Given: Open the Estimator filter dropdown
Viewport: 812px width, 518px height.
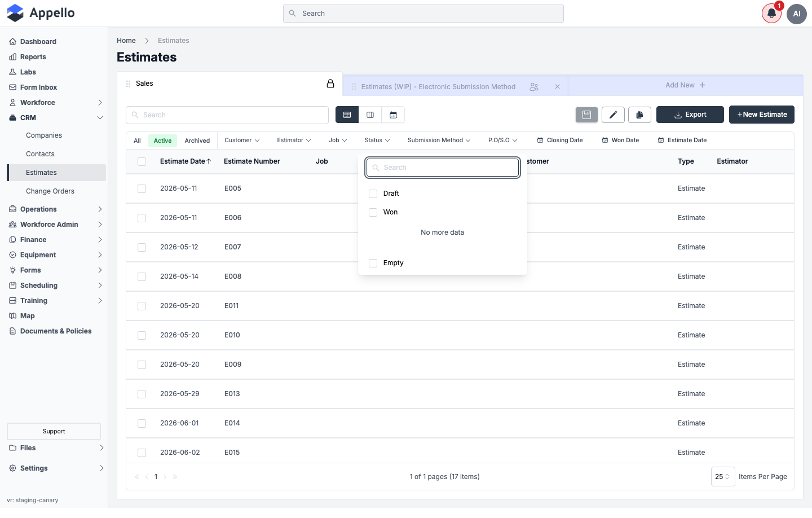Looking at the screenshot, I should coord(294,141).
